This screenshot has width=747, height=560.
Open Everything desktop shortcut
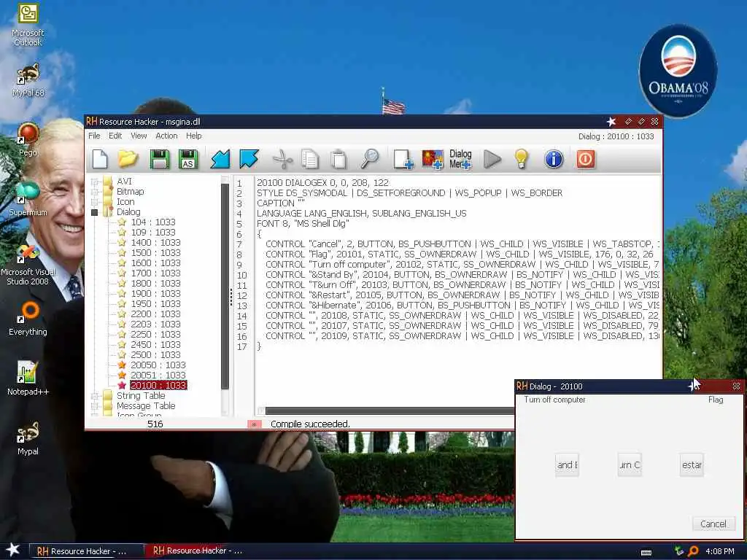click(28, 319)
